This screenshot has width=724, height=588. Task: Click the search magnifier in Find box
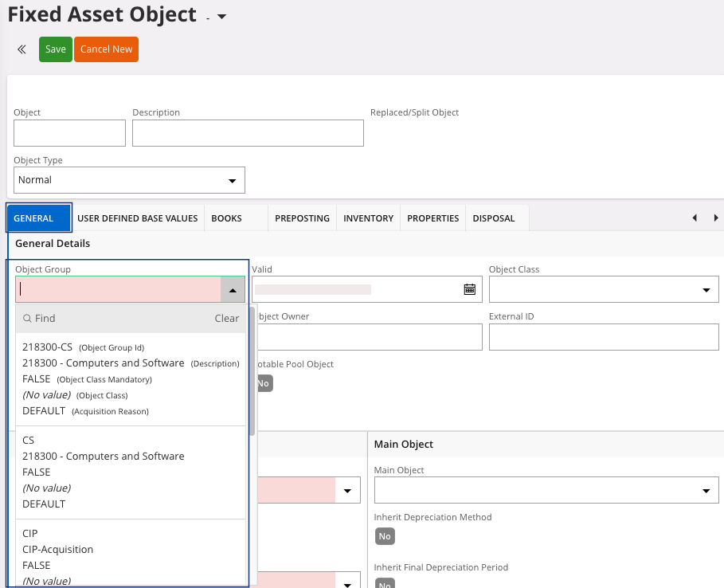tap(27, 319)
